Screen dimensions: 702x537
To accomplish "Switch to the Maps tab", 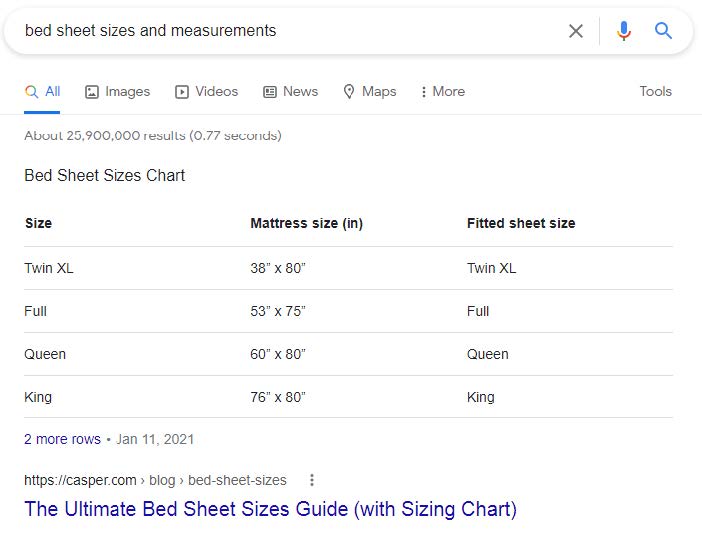I will pyautogui.click(x=370, y=91).
